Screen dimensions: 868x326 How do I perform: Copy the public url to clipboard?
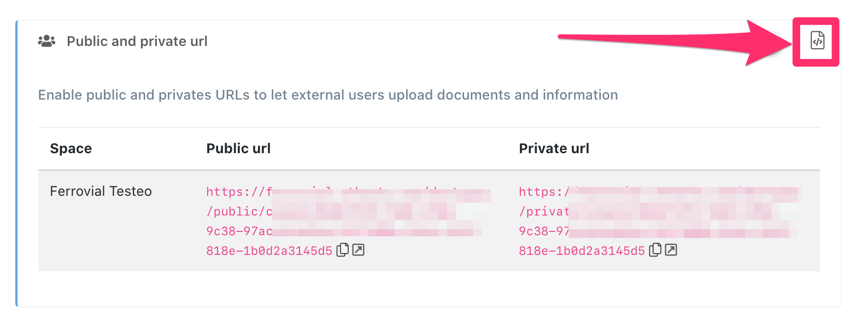tap(343, 250)
